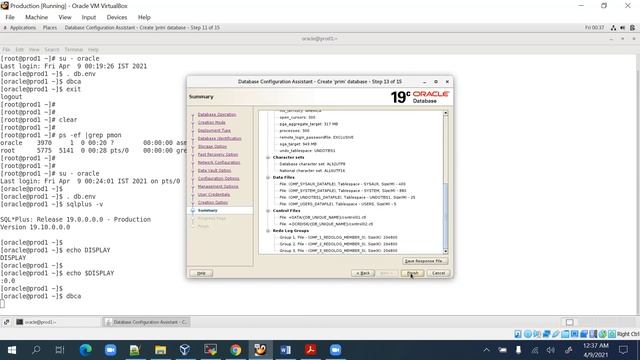Viewport: 640px width, 360px height.
Task: Open the VirtualBox View menu
Action: coord(65,17)
